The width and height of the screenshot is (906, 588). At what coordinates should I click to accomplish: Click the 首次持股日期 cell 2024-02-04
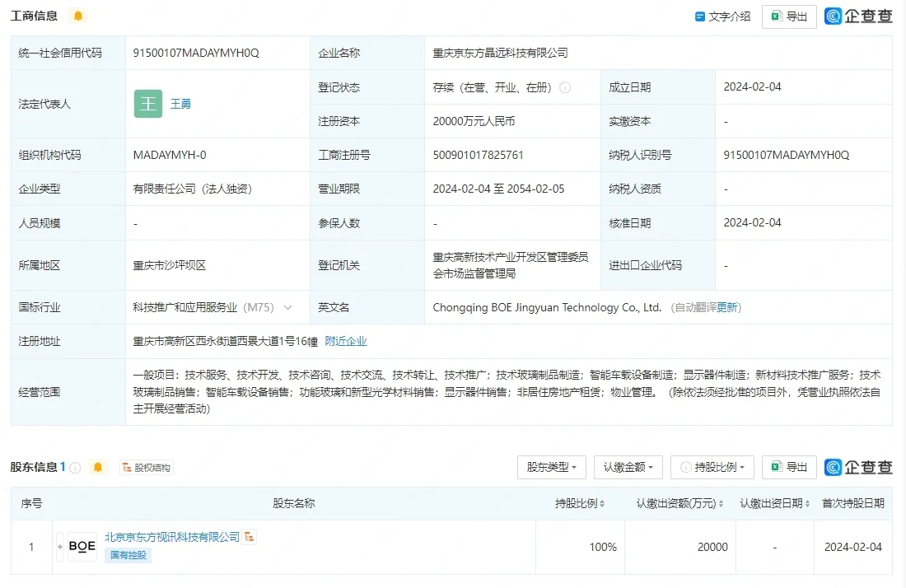(x=852, y=547)
